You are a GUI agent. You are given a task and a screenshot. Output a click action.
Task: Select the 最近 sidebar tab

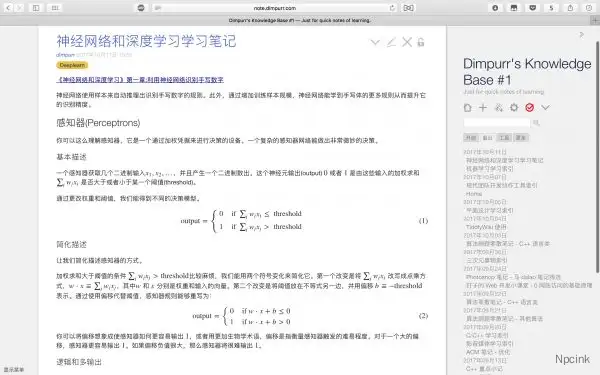(487, 138)
